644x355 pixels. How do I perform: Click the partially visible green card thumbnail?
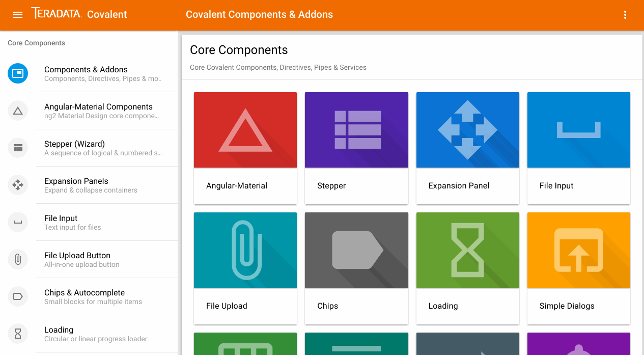(245, 344)
